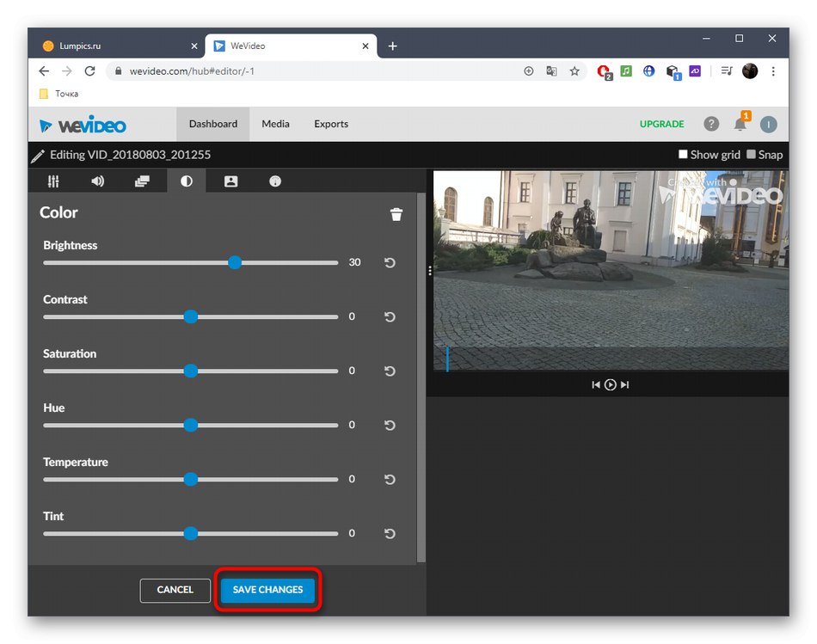Viewport: 817px width, 644px height.
Task: Go to the Exports section
Action: pos(330,124)
